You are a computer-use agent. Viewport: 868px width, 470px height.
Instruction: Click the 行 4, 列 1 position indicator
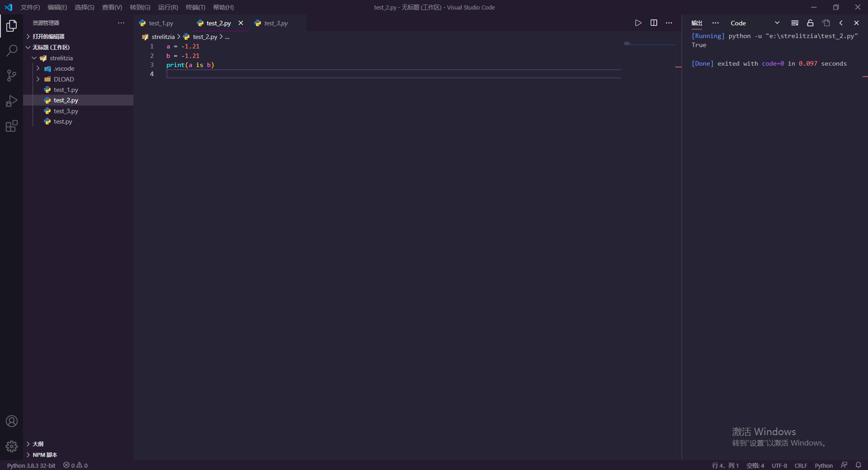pyautogui.click(x=725, y=465)
